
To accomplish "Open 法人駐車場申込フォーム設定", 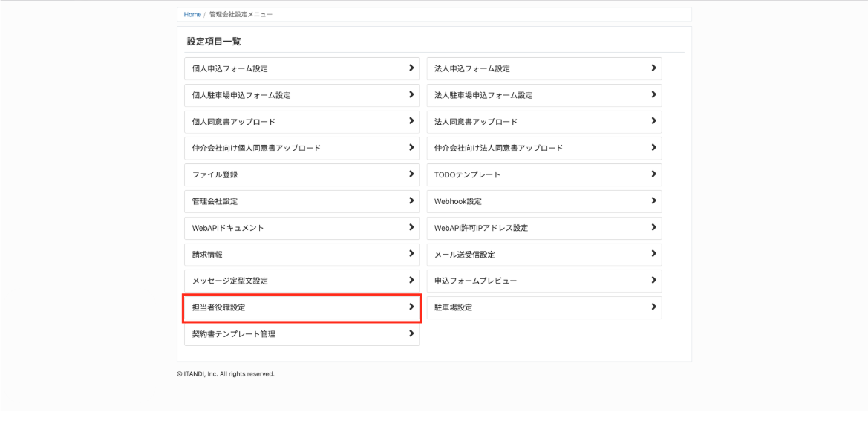I will click(x=544, y=95).
